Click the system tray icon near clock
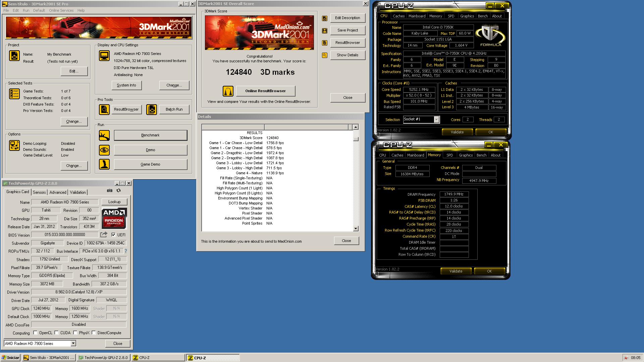The height and width of the screenshot is (362, 644). 626,358
